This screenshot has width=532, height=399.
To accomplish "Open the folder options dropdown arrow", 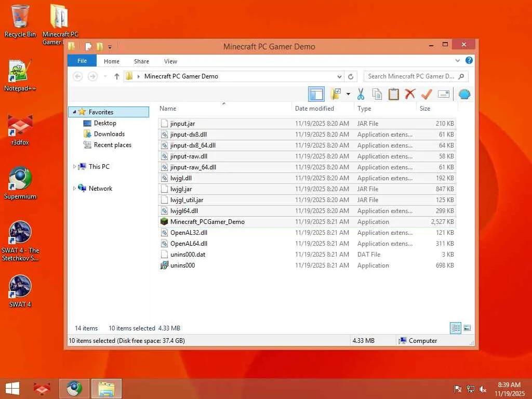I will 348,94.
